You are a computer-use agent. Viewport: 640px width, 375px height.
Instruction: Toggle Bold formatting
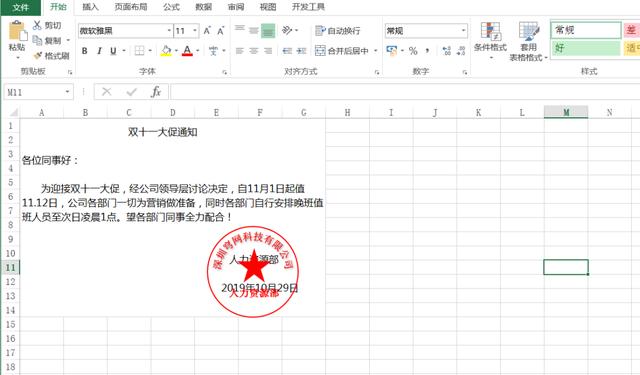click(x=84, y=51)
